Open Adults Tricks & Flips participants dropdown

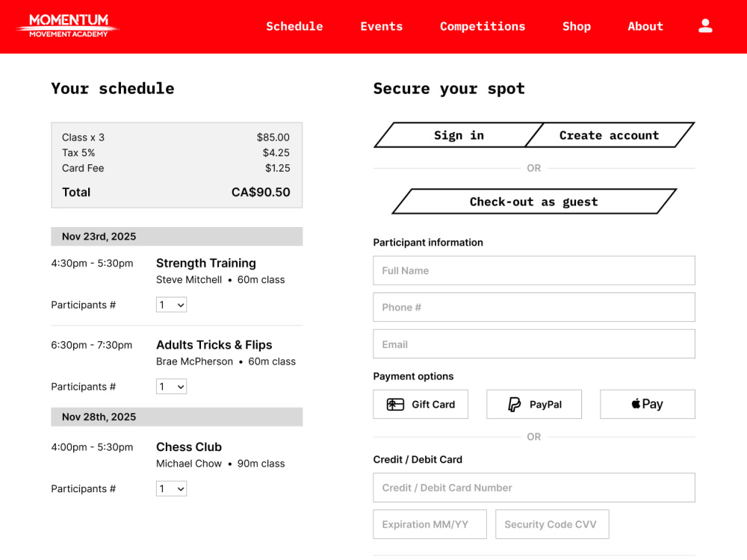tap(171, 387)
